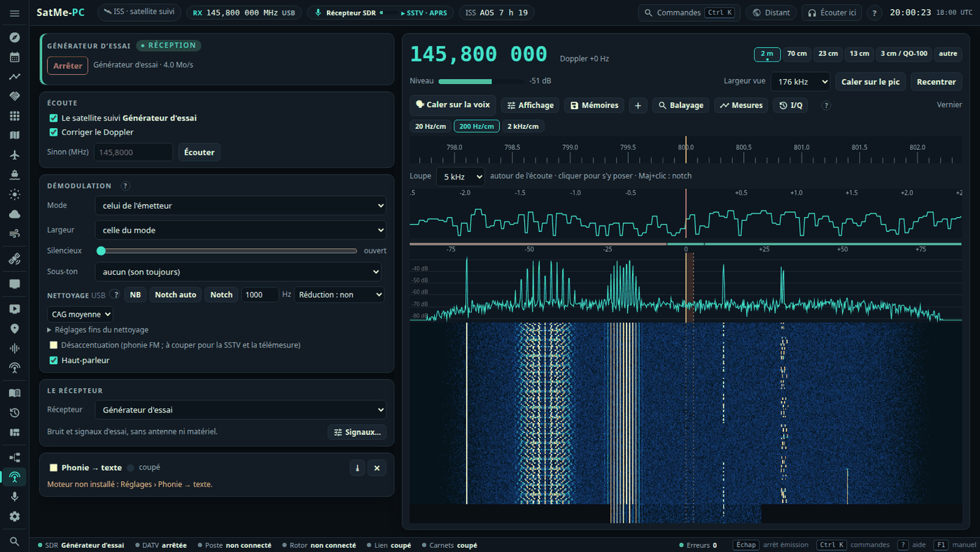Close the Phonie → texte panel
This screenshot has height=552, width=980.
(x=377, y=468)
